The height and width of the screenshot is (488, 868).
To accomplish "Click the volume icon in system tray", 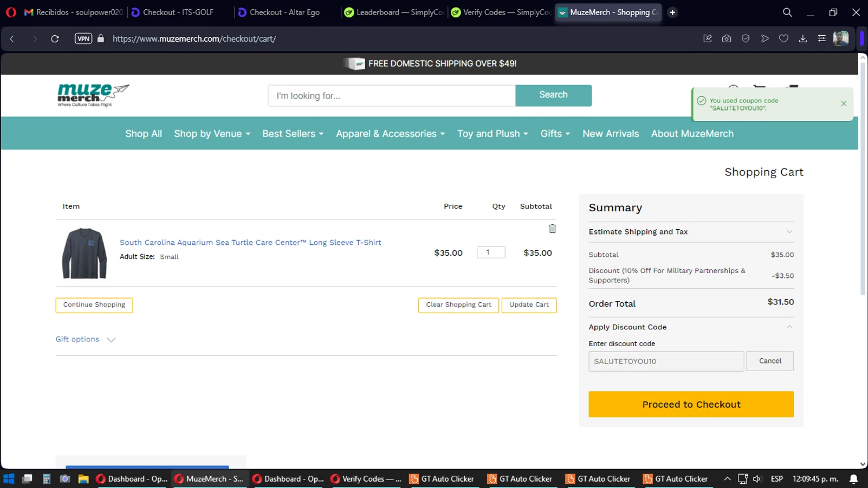I will pos(757,479).
